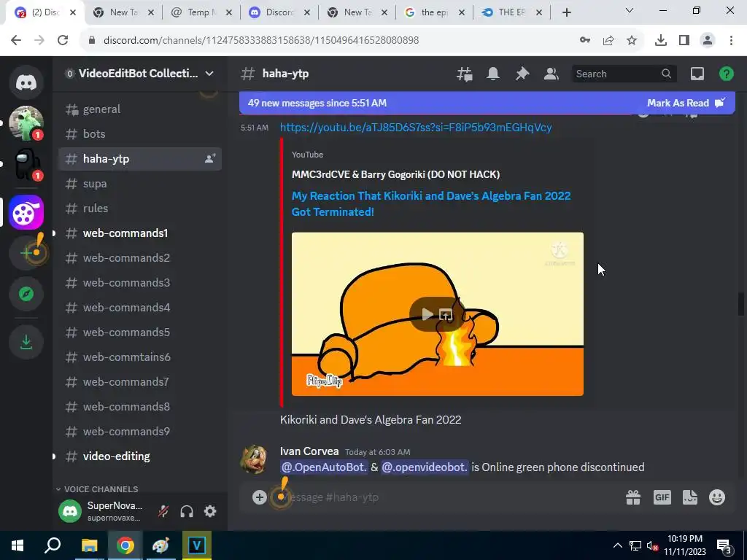747x560 pixels.
Task: Click @.openvideobot. mention
Action: coord(425,467)
